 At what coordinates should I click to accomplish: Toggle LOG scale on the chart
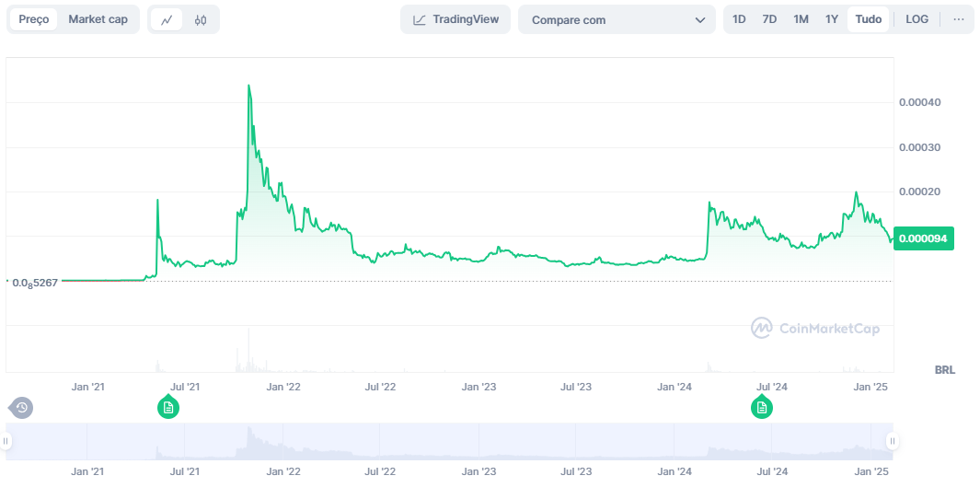[x=917, y=19]
